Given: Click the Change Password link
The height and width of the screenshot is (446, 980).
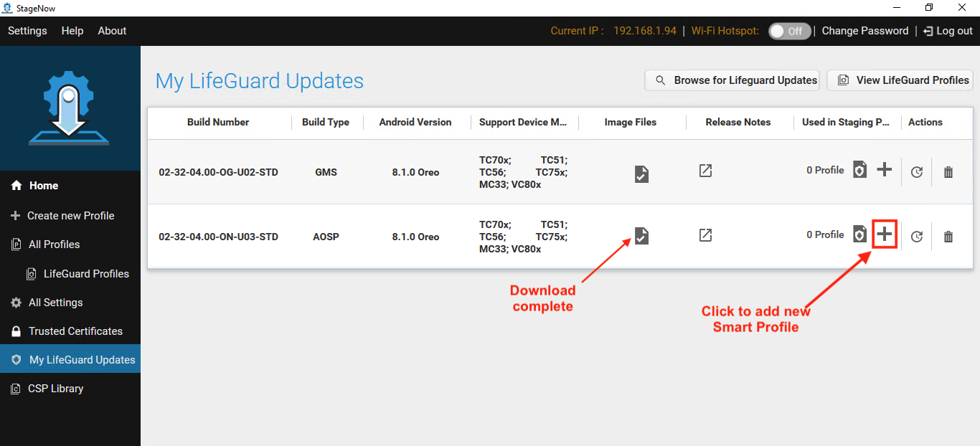Looking at the screenshot, I should point(864,31).
